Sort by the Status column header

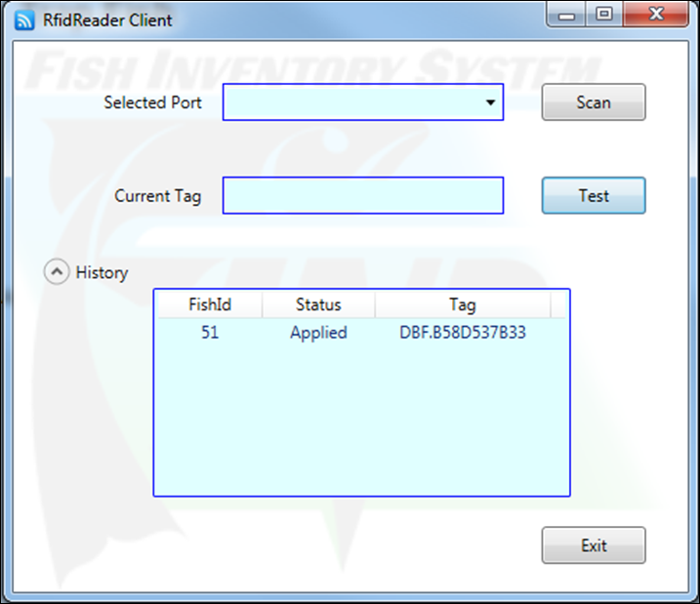[318, 304]
